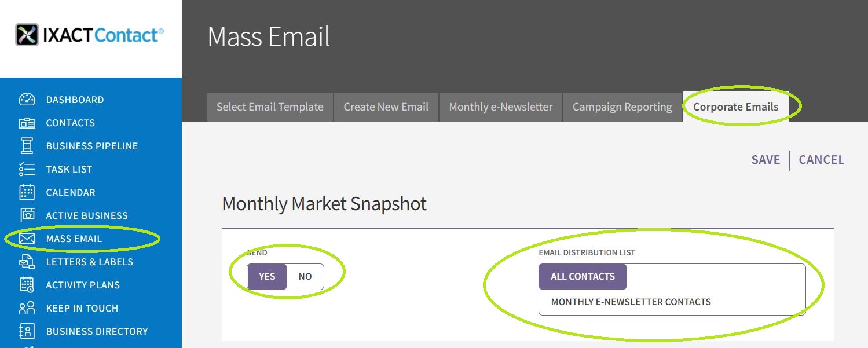
Task: Click the Mass Email envelope icon
Action: (x=27, y=239)
